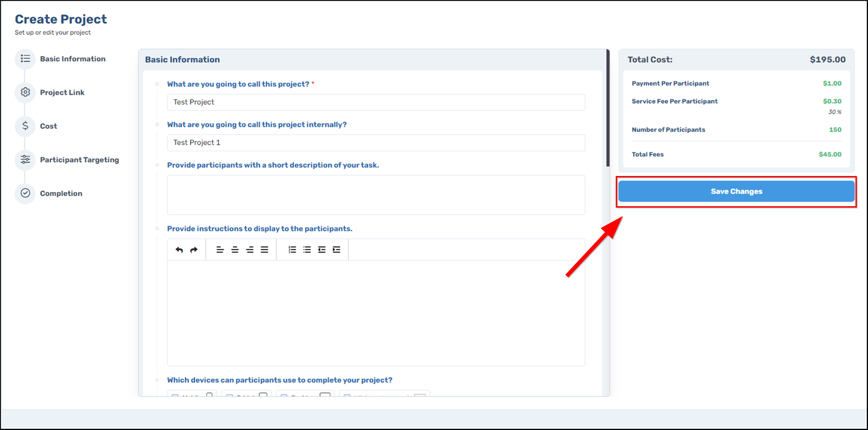Click the Total Fees label
868x430 pixels.
[647, 154]
